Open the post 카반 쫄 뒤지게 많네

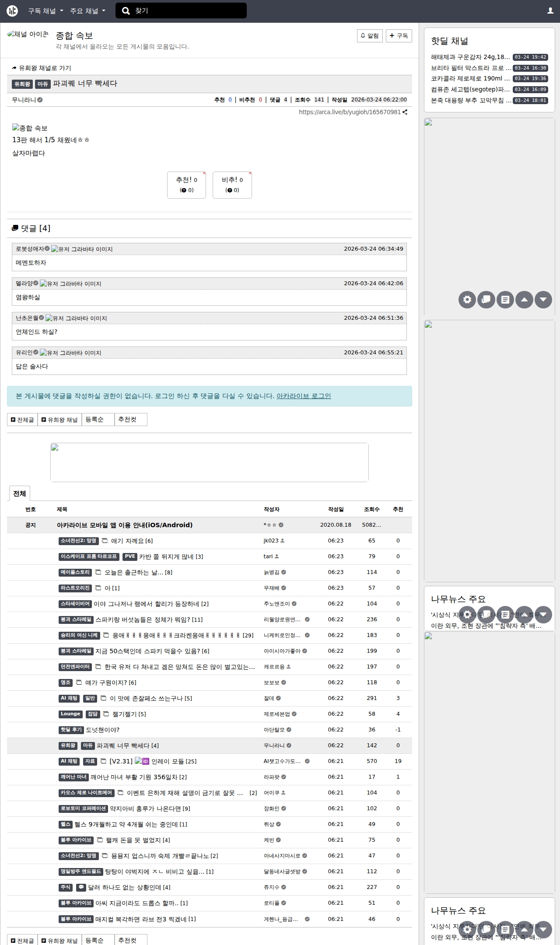(171, 556)
